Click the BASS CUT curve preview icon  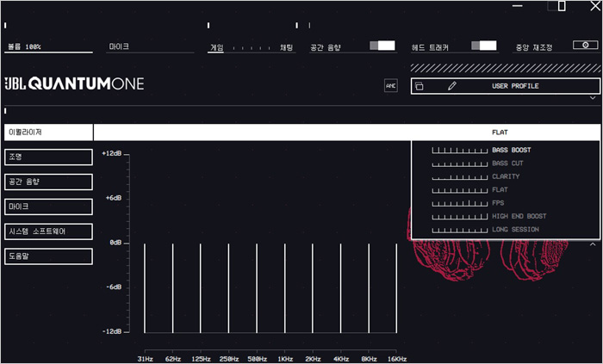click(459, 163)
